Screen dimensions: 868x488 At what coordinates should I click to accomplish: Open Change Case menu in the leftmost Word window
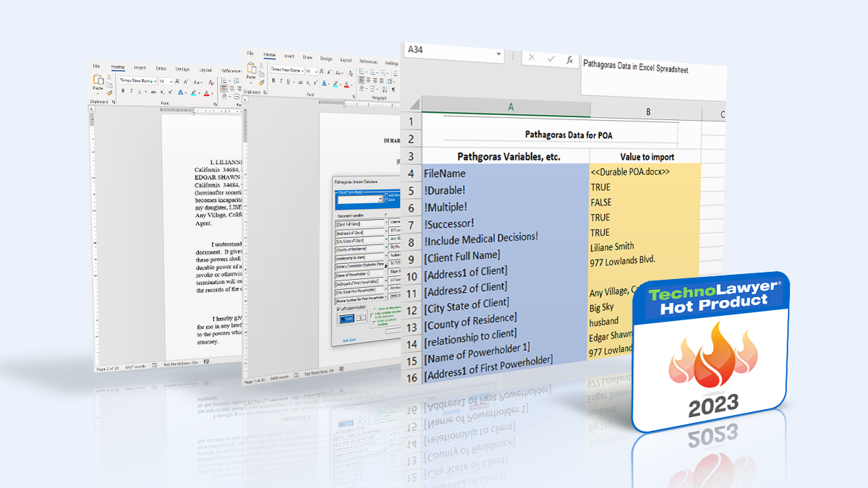(197, 81)
